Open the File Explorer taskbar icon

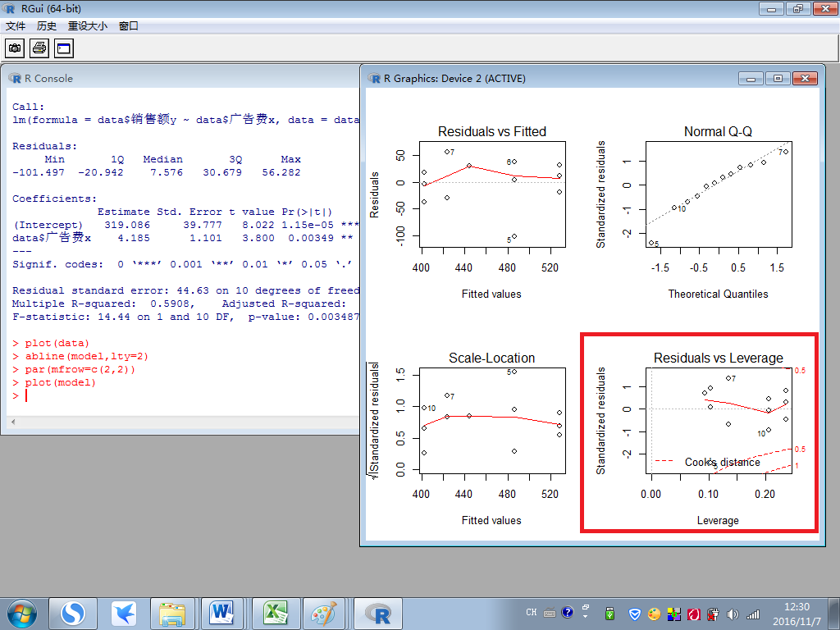click(x=173, y=614)
